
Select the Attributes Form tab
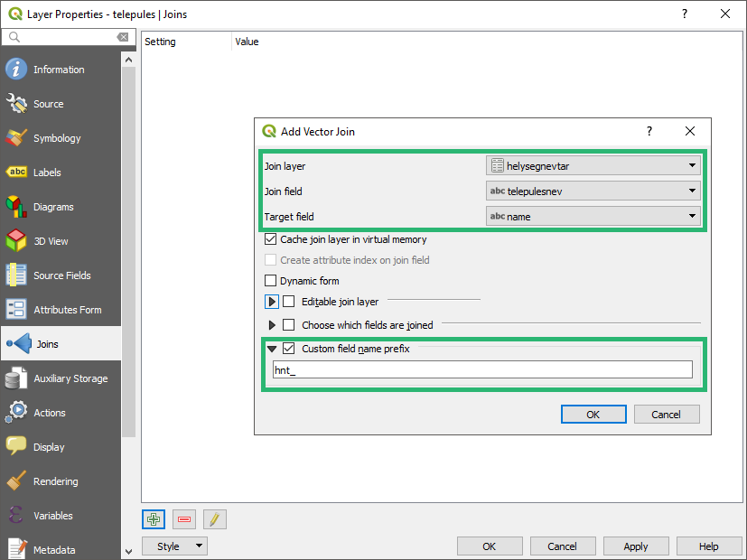coord(61,310)
